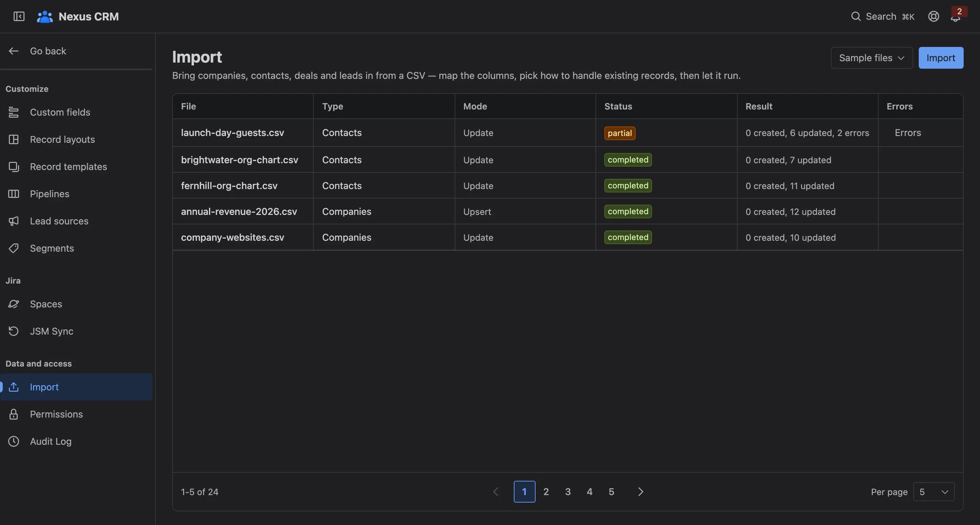
Task: Open Custom fields in sidebar
Action: 76,112
